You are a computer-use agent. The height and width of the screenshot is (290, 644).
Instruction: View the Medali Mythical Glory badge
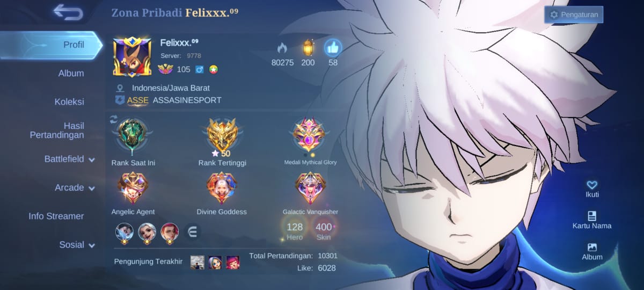click(x=310, y=136)
